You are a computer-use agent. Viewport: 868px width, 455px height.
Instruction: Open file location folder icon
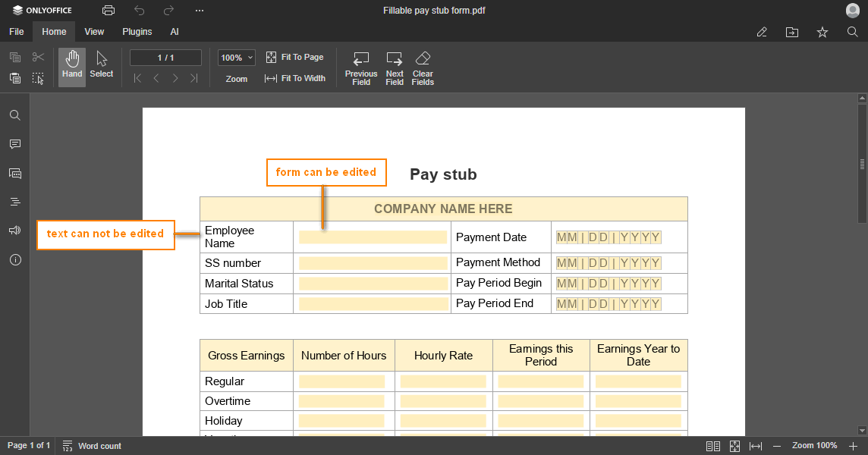[792, 32]
